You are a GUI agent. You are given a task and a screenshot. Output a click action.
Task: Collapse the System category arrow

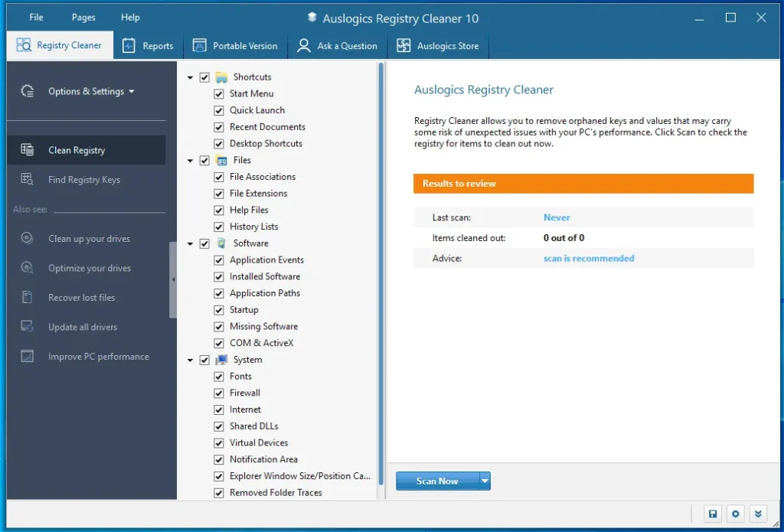click(x=189, y=359)
